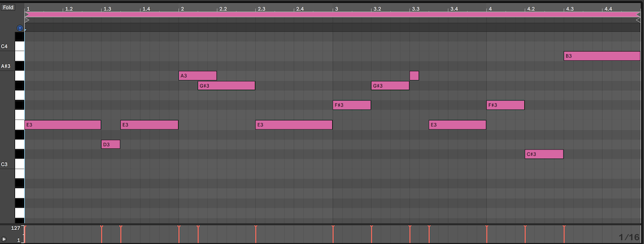644x244 pixels.
Task: Select the G#3 note starting near 3.2
Action: (390, 85)
